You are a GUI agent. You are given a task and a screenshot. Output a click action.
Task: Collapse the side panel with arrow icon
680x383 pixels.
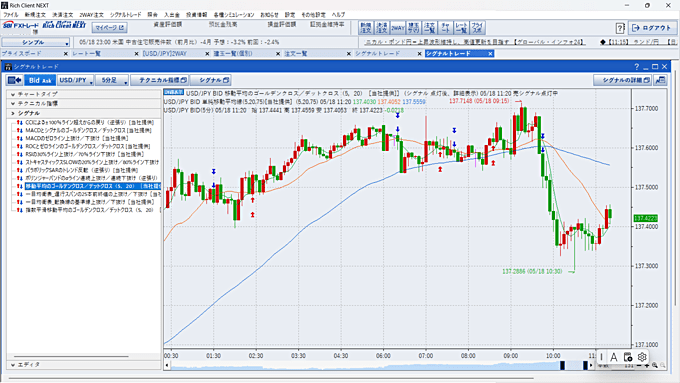click(x=15, y=80)
